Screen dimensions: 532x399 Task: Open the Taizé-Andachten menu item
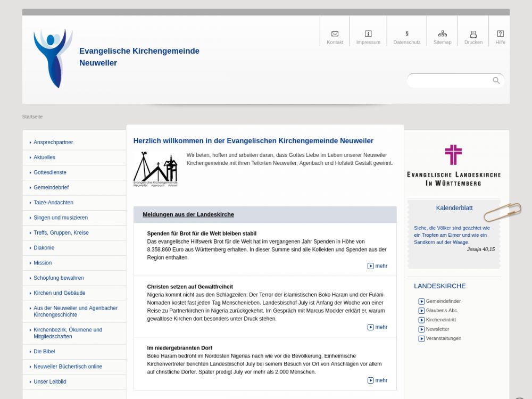click(53, 203)
